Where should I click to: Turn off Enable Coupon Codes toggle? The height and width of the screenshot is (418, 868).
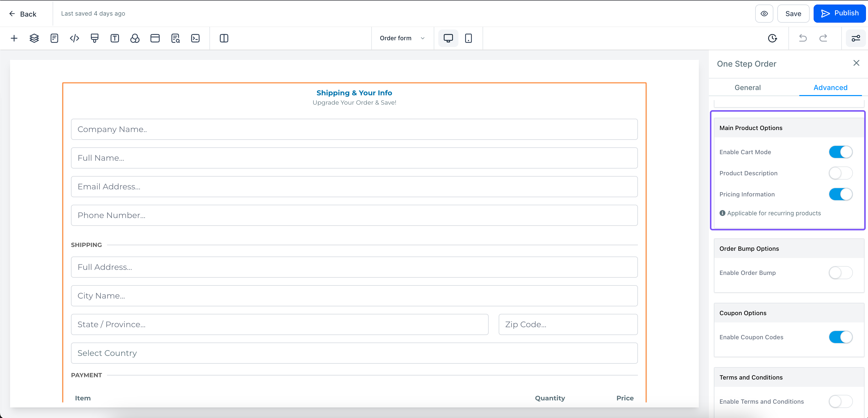pyautogui.click(x=840, y=337)
